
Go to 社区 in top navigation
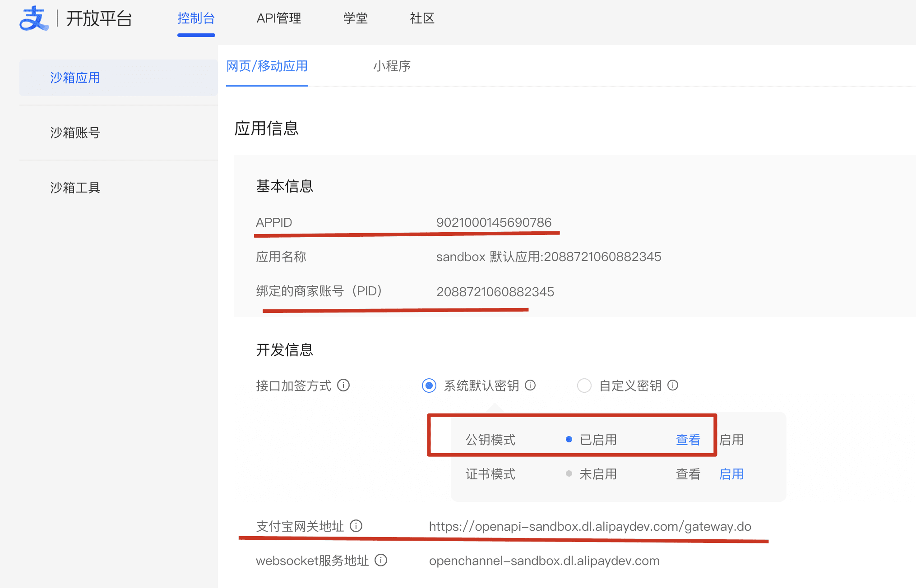422,18
